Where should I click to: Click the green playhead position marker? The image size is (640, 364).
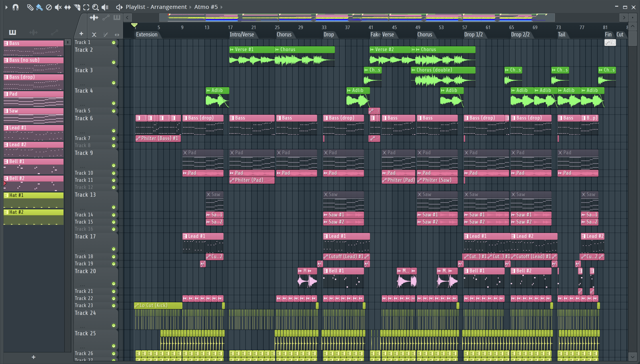134,25
